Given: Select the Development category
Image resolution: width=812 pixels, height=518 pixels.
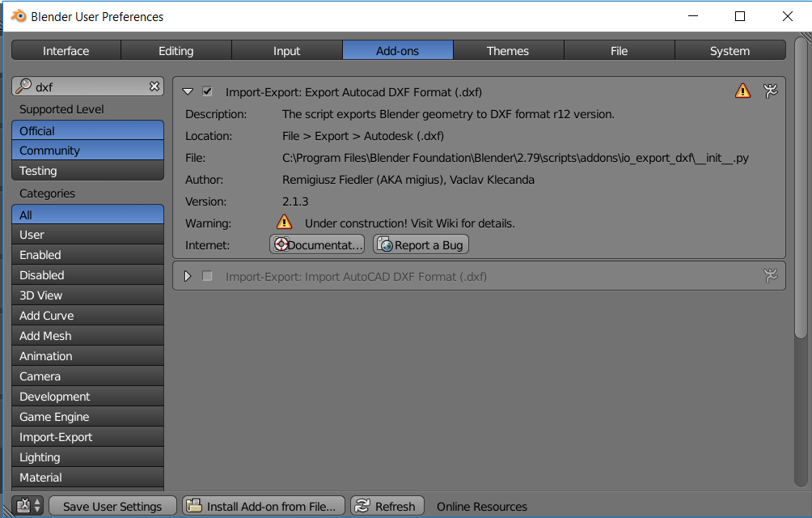Looking at the screenshot, I should pos(87,397).
